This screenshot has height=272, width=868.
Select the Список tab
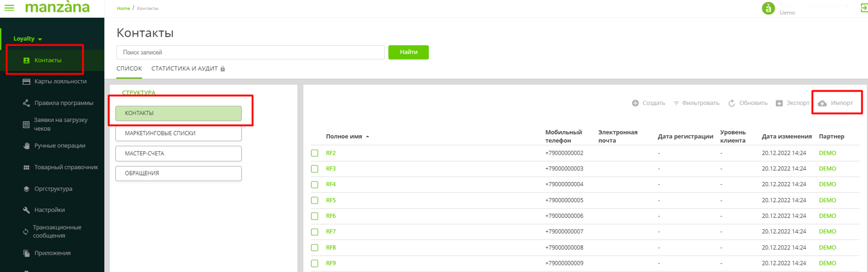[x=129, y=69]
